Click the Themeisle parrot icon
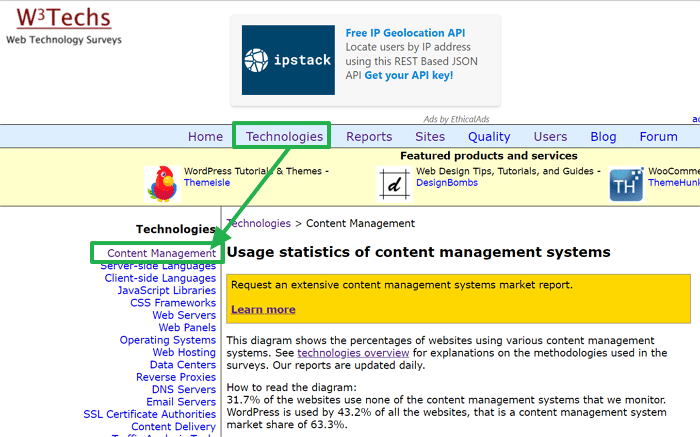This screenshot has height=437, width=700. 163,184
